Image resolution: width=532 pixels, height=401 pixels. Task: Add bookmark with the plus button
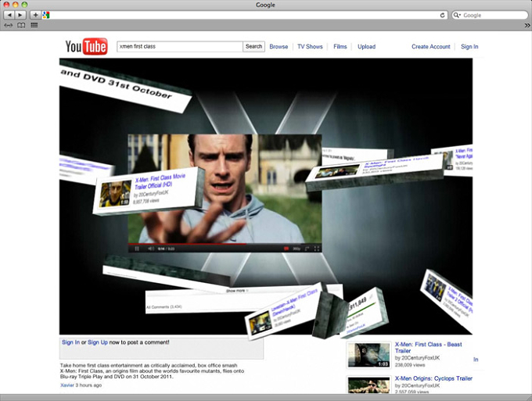coord(35,15)
